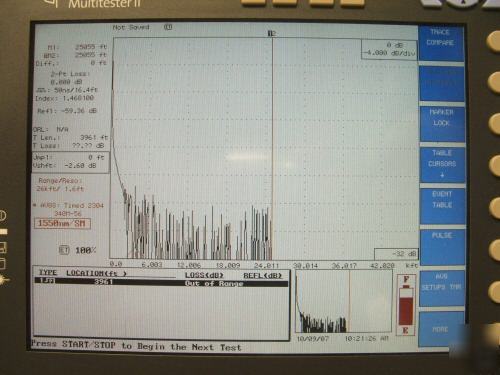Click the T Loss ??.?? dB readout

point(69,146)
